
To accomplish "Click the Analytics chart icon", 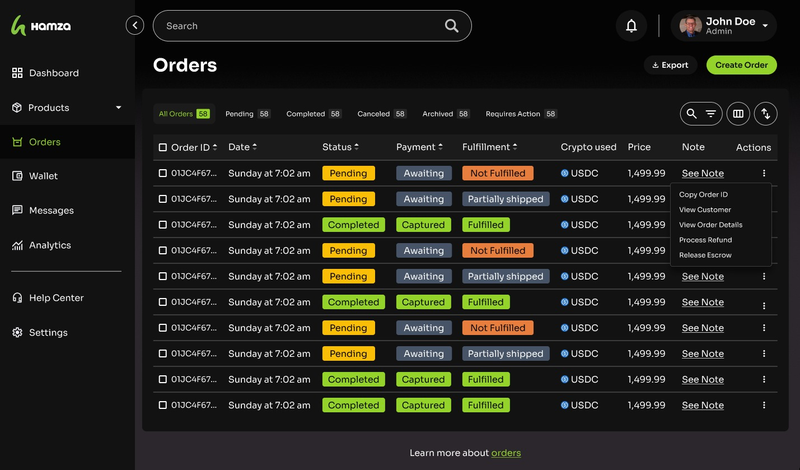I will coord(17,245).
